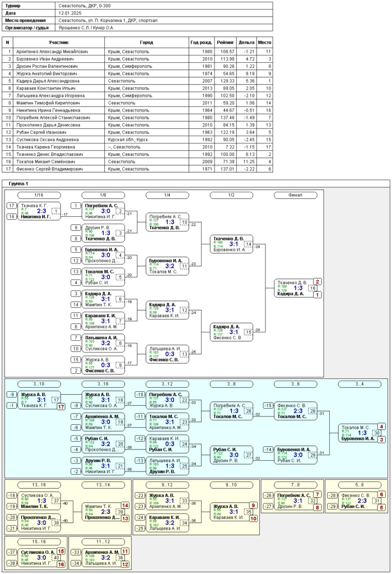Click the 'Рейтинг' column header
Viewport: 392px width, 574px height.
(x=225, y=43)
